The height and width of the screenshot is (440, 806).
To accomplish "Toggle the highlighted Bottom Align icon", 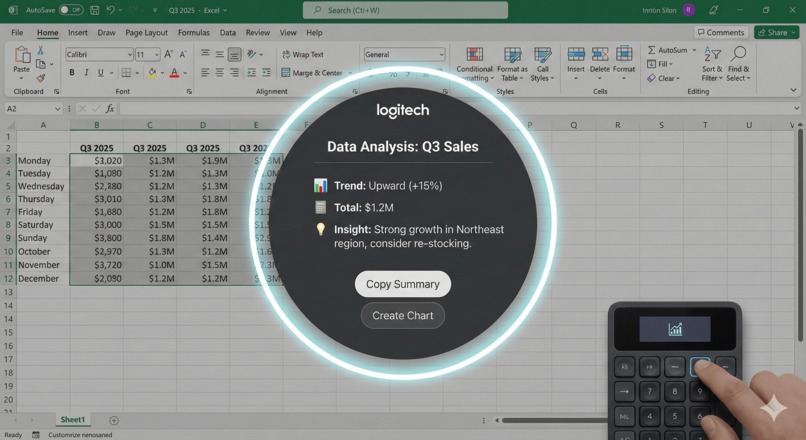I will (x=234, y=54).
